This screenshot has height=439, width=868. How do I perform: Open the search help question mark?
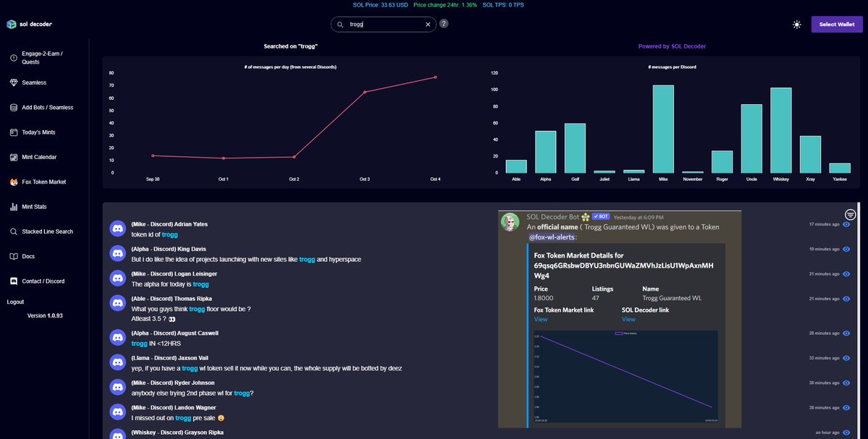444,24
